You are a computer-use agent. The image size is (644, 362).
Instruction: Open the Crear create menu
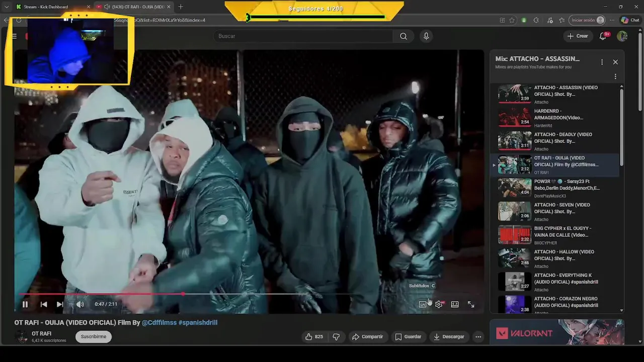[x=578, y=36]
